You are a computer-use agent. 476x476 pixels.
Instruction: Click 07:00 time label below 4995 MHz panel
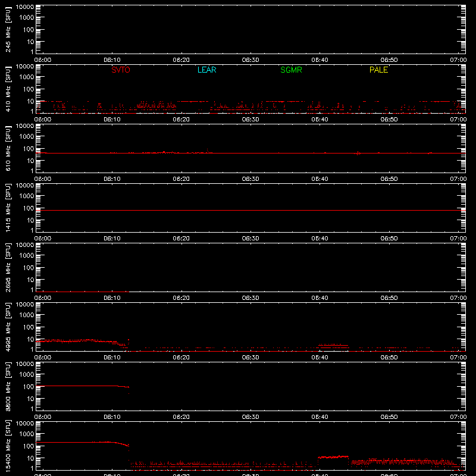(x=458, y=358)
